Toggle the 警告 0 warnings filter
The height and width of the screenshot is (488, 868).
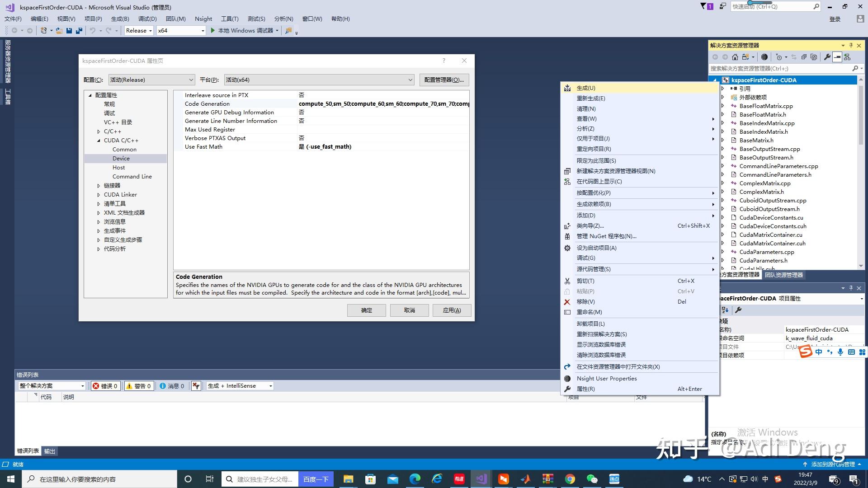[138, 386]
